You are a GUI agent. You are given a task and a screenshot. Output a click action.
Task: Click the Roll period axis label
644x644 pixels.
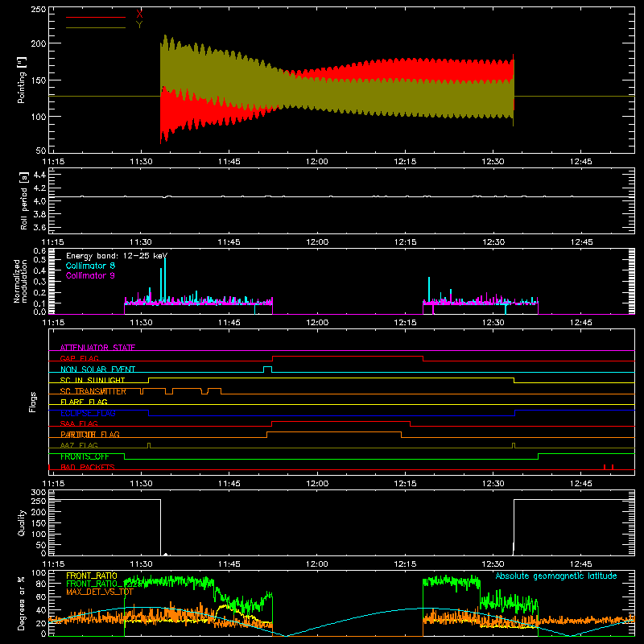pyautogui.click(x=24, y=200)
